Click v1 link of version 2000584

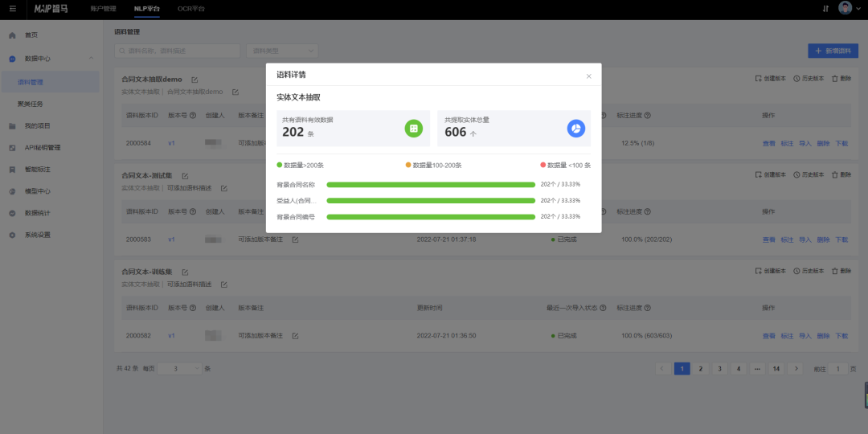172,143
